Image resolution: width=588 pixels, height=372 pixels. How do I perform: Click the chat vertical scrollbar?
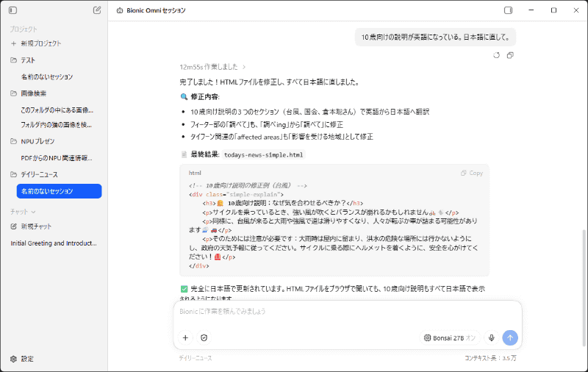tap(585, 287)
